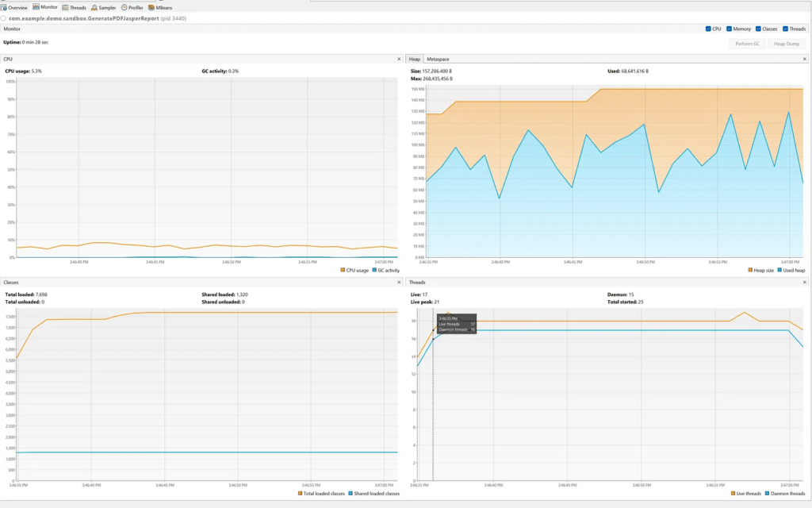Close the Heap graph panel
Viewport: 812px width, 508px height.
[804, 60]
